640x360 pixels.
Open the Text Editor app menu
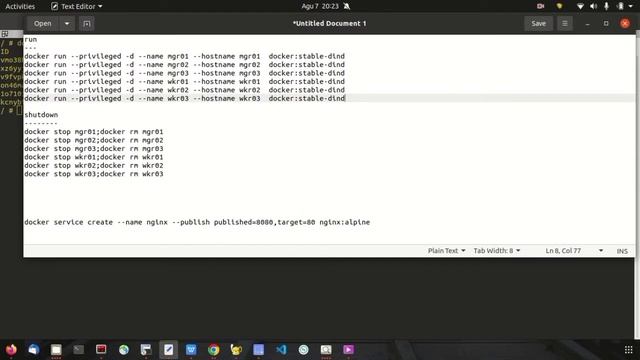click(x=76, y=6)
